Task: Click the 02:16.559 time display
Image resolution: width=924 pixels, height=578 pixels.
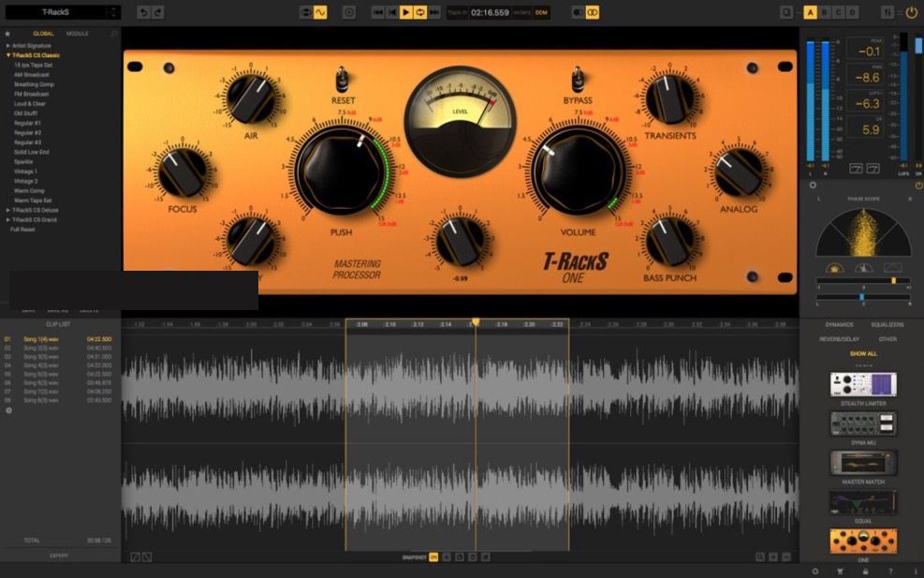Action: 490,12
